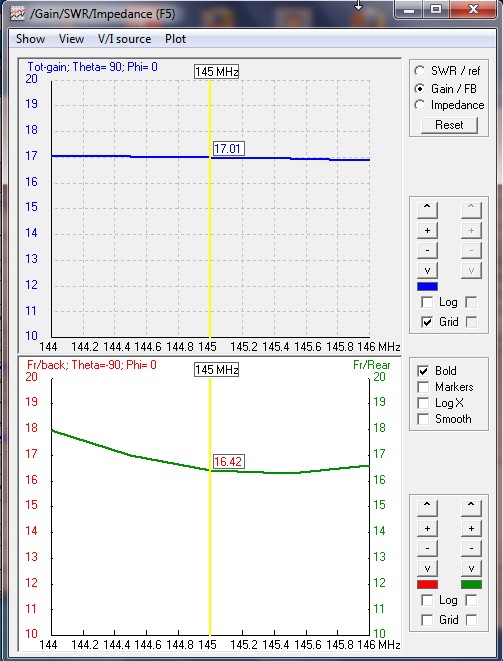Enable Grid checkbox beneath the red swatch
The height and width of the screenshot is (661, 503).
click(x=427, y=620)
